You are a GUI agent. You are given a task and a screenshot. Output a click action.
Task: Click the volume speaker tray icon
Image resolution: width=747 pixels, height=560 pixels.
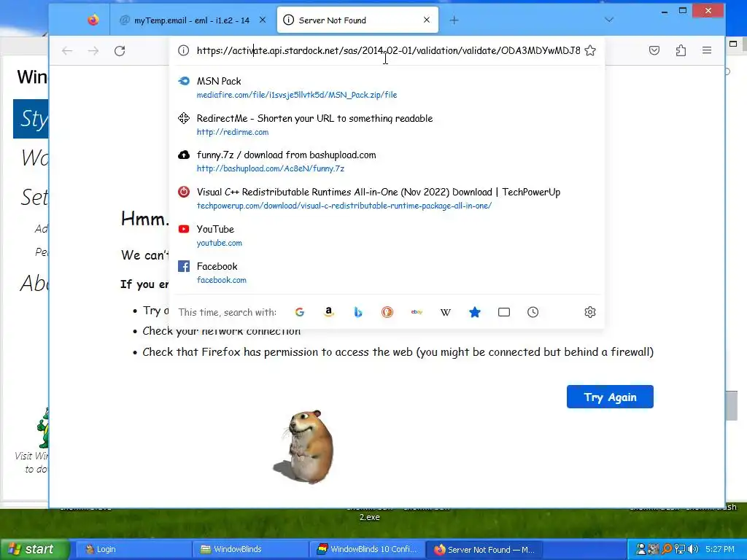point(693,549)
